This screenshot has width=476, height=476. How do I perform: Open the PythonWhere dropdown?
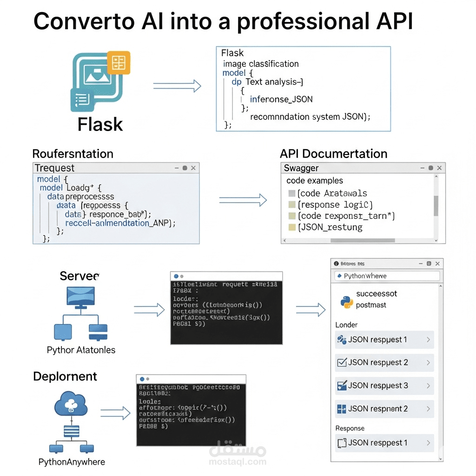(386, 276)
